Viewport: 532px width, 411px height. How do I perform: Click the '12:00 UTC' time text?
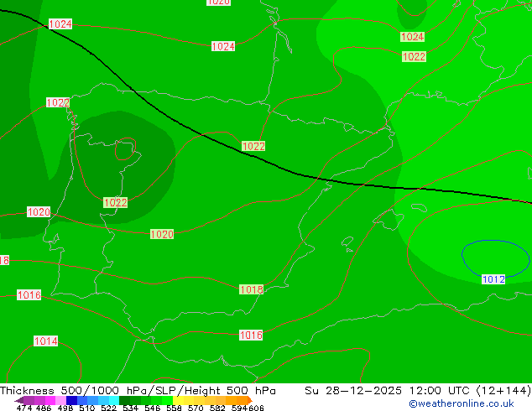(440, 391)
